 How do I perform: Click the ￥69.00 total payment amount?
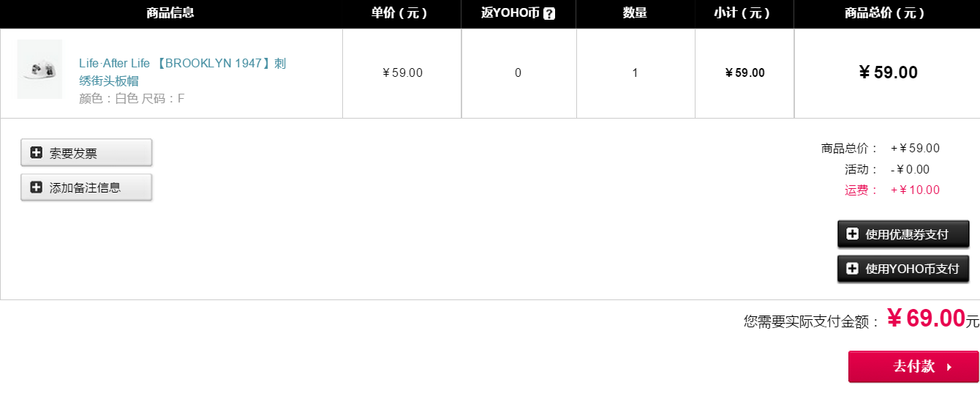pyautogui.click(x=927, y=318)
